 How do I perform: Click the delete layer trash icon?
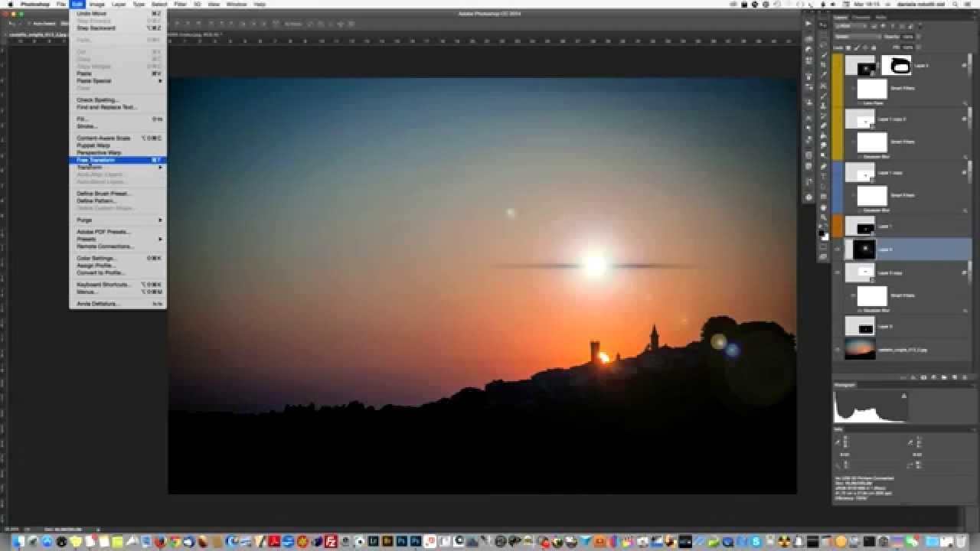(965, 377)
